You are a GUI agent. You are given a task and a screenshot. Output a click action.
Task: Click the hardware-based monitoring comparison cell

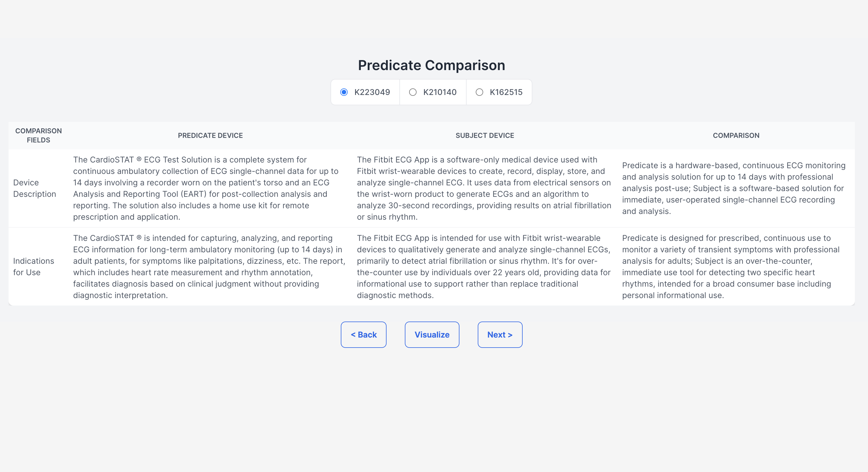click(x=734, y=188)
